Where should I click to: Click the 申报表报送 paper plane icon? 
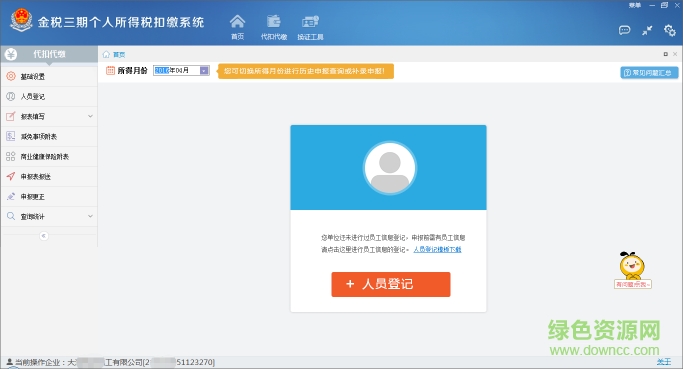click(x=11, y=176)
